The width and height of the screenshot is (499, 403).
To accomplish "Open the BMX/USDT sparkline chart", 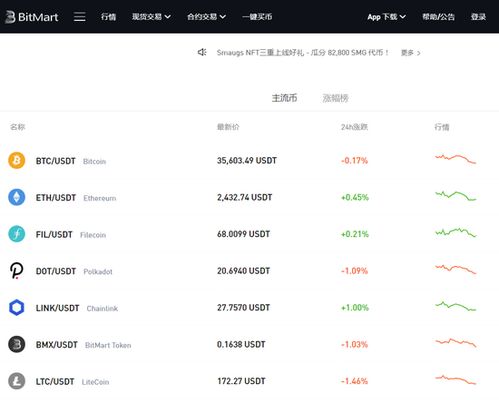I will [x=456, y=343].
